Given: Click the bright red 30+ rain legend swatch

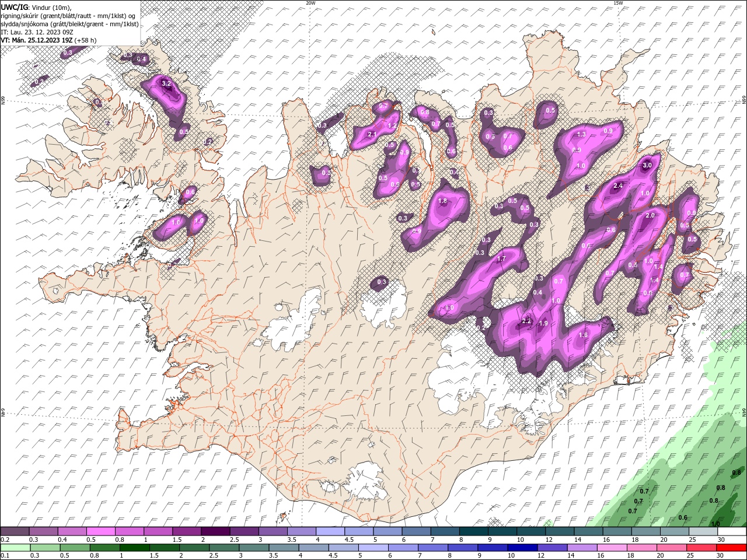Looking at the screenshot, I should click(x=731, y=548).
